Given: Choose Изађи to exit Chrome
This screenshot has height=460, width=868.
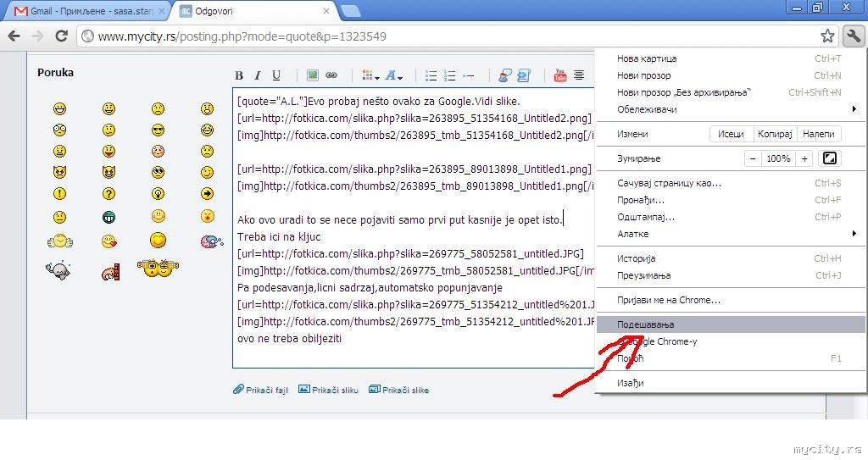Looking at the screenshot, I should click(731, 383).
